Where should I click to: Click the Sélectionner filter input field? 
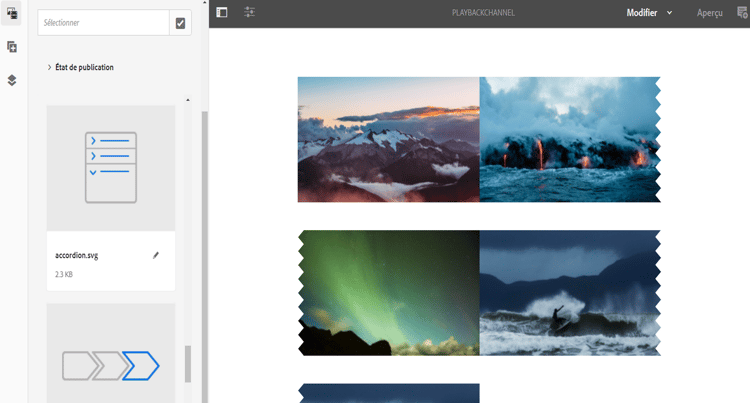tap(103, 23)
